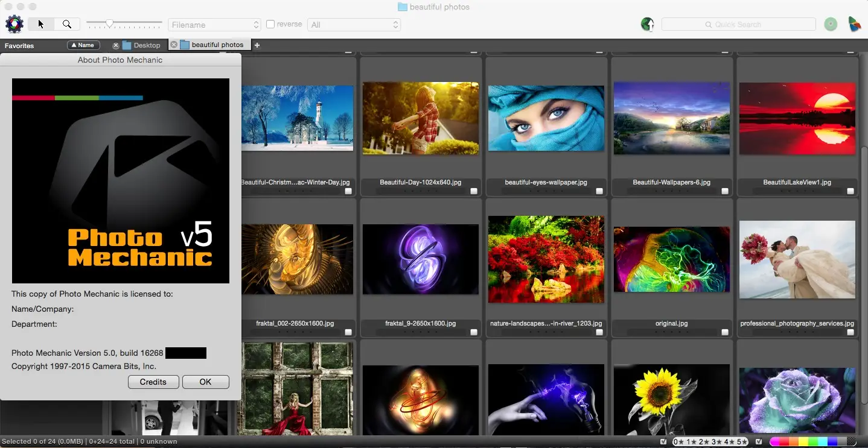Filter by magenta color class
The height and width of the screenshot is (448, 868).
(774, 442)
